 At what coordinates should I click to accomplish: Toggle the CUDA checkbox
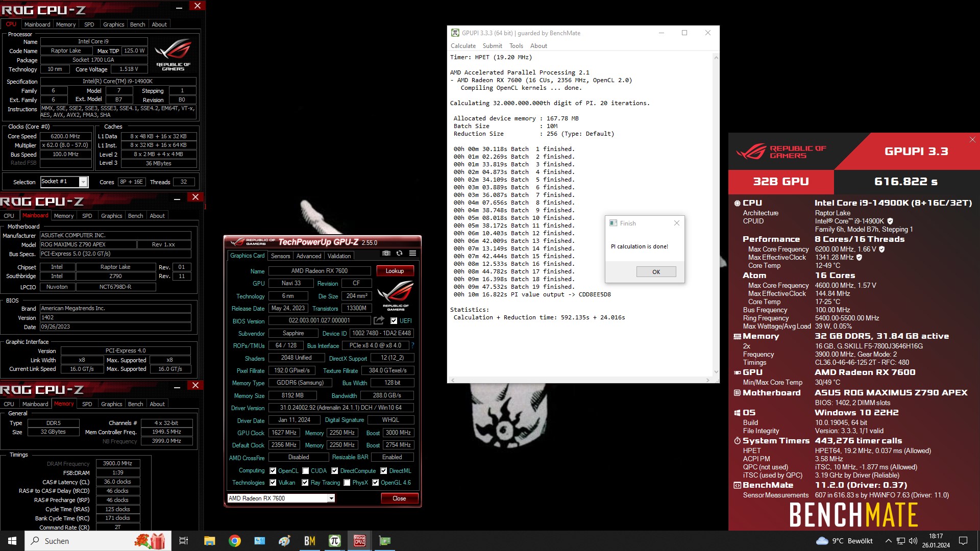[x=305, y=471]
